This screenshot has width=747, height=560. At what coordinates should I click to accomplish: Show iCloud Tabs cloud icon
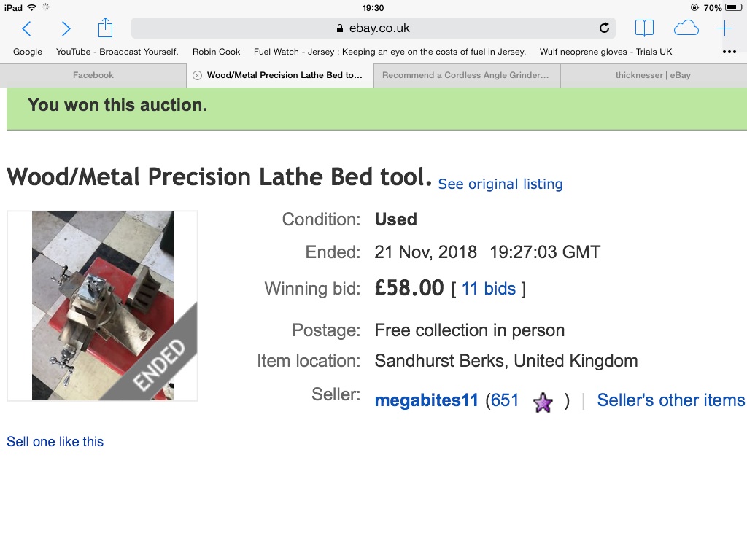686,28
